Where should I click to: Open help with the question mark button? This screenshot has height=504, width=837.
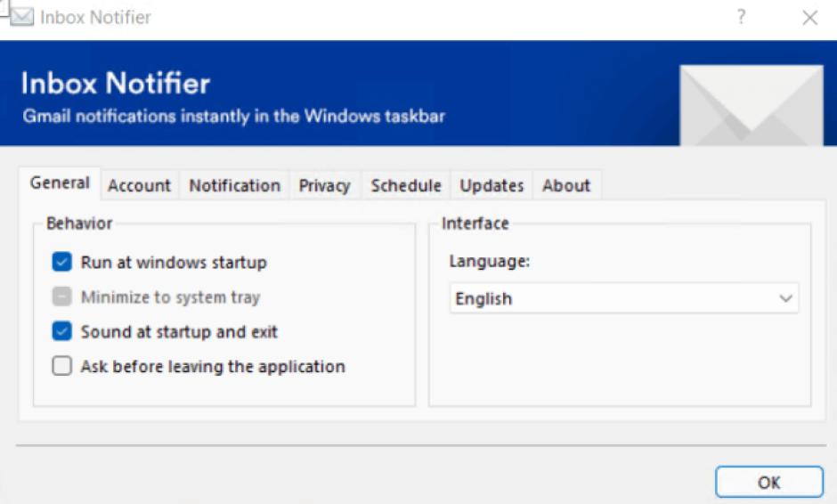click(x=741, y=17)
